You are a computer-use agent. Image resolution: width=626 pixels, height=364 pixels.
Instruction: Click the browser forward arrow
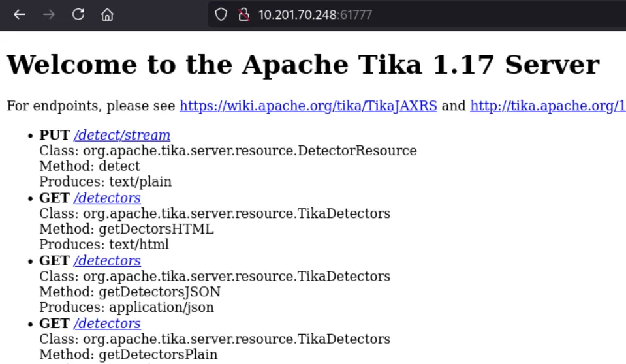(49, 15)
